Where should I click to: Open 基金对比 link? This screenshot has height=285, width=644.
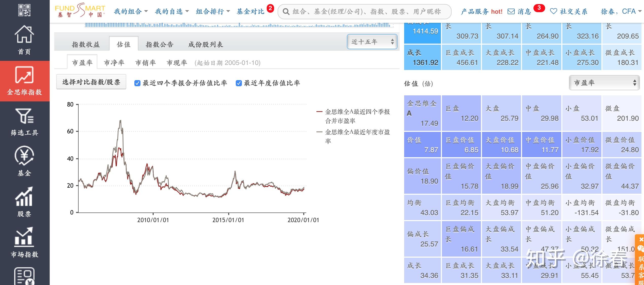251,12
